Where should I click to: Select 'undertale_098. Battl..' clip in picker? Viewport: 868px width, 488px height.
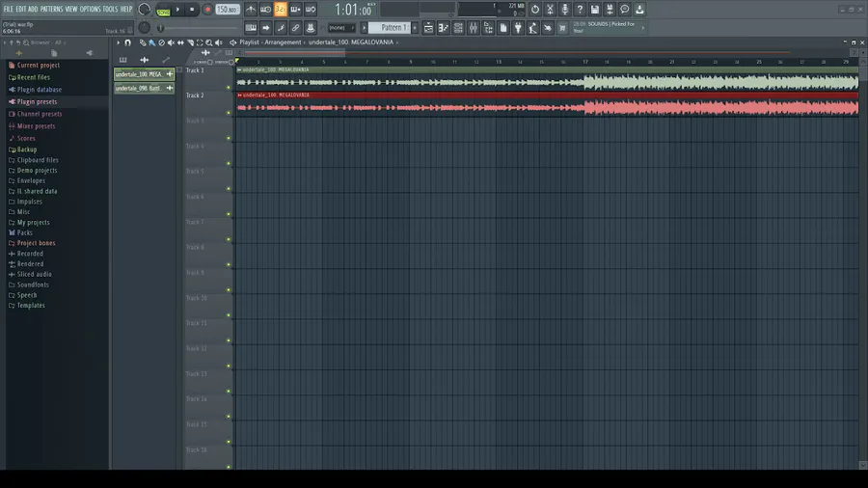coord(145,88)
